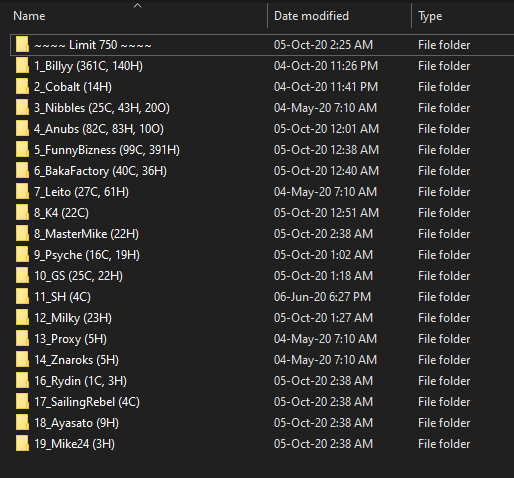Select the '17_SailingRebel (4C)' folder name

[x=87, y=402]
